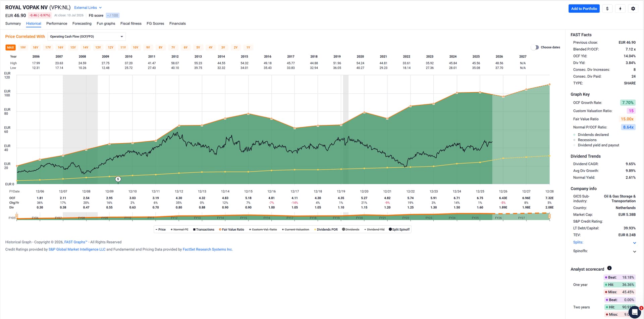
Task: Click the FG score badge
Action: click(x=113, y=15)
